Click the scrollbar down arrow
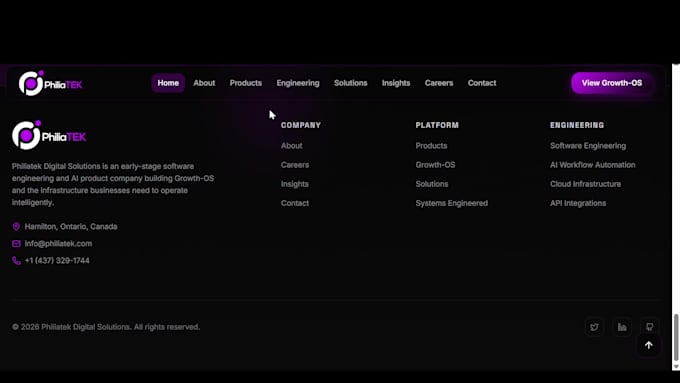This screenshot has height=383, width=680. [x=676, y=367]
